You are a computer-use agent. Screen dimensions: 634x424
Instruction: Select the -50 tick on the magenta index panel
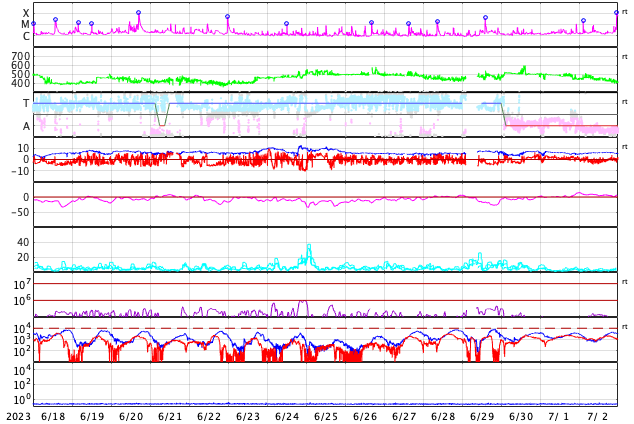pos(20,212)
